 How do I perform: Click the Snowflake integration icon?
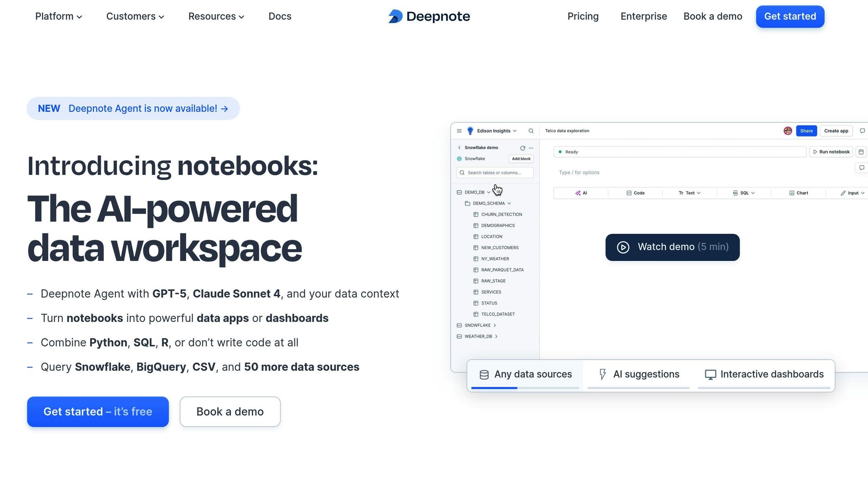coord(459,159)
